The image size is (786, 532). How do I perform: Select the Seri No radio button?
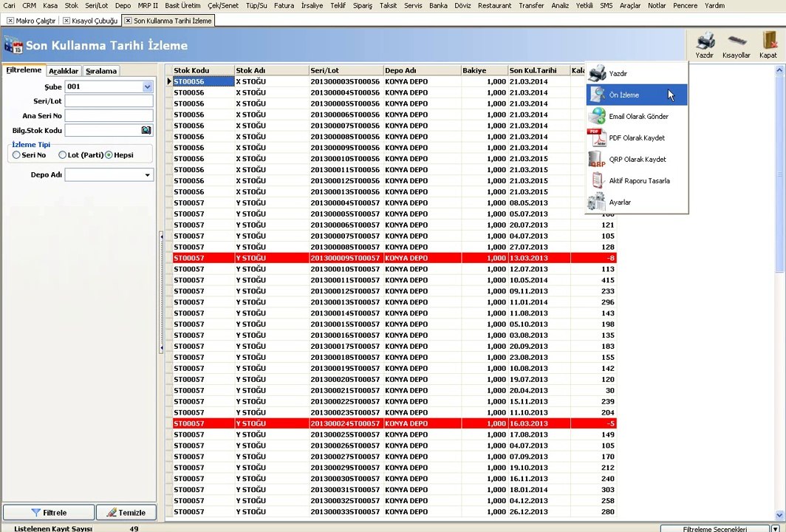pyautogui.click(x=16, y=155)
